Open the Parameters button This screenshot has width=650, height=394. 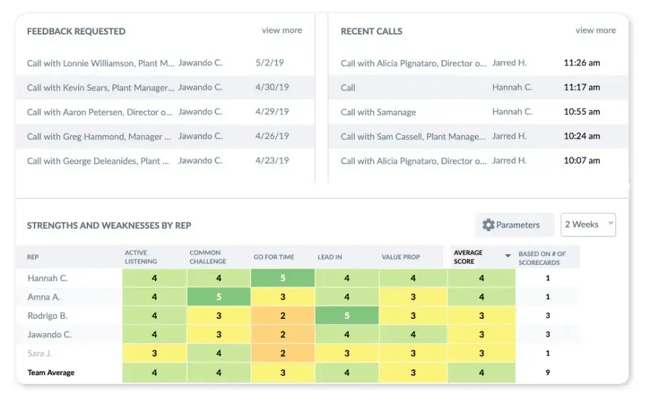point(514,225)
